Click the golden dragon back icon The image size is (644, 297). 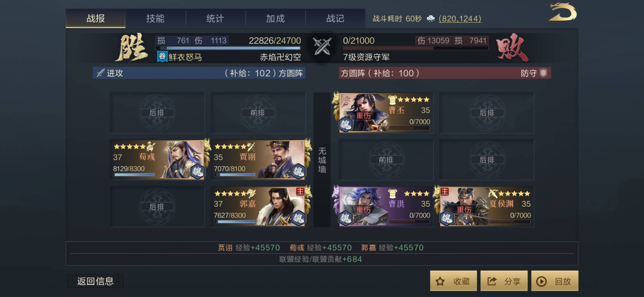[x=563, y=12]
